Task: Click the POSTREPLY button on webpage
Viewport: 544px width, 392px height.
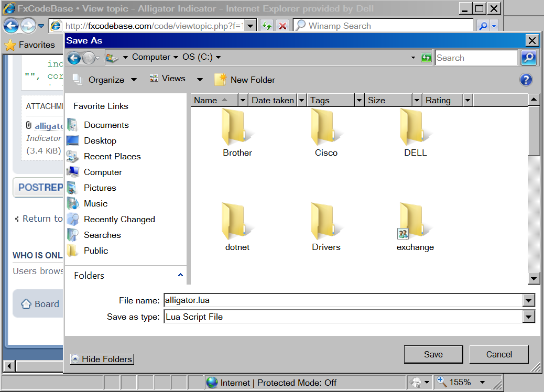Action: (x=39, y=187)
